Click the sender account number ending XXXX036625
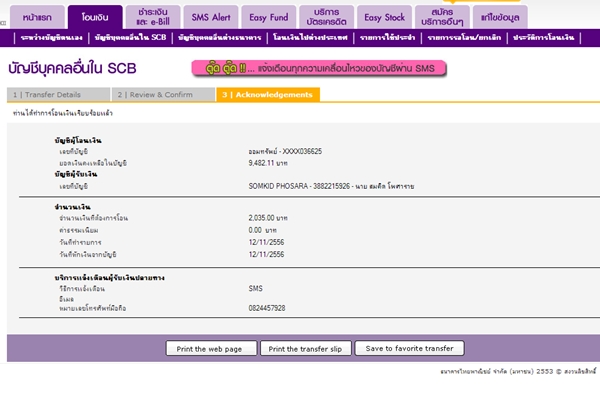Viewport: 600px width, 394px height. click(285, 151)
